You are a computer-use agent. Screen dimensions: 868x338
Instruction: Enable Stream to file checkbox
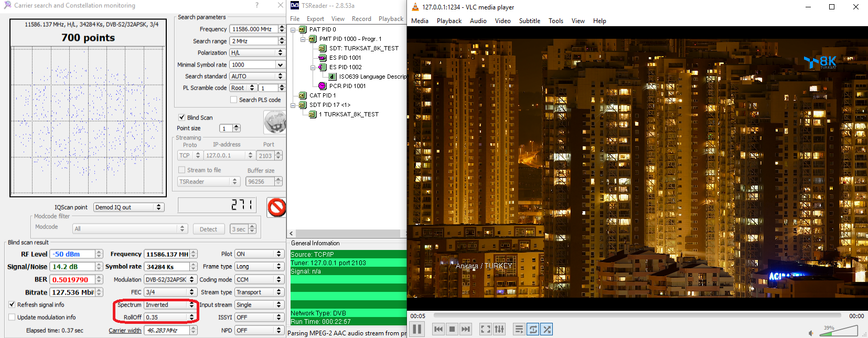click(x=181, y=170)
